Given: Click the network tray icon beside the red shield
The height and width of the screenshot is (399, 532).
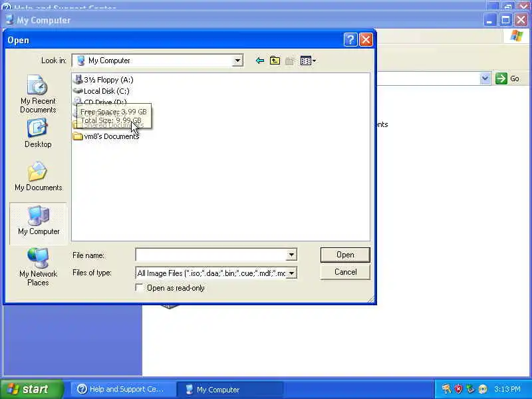Looking at the screenshot, I should 470,389.
